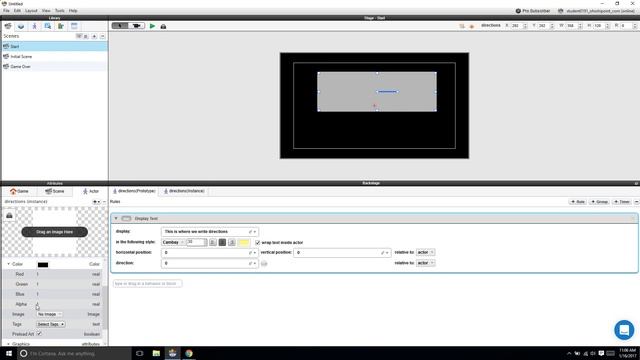The width and height of the screenshot is (640, 360).
Task: Select the Initial Scene row
Action: [x=54, y=56]
